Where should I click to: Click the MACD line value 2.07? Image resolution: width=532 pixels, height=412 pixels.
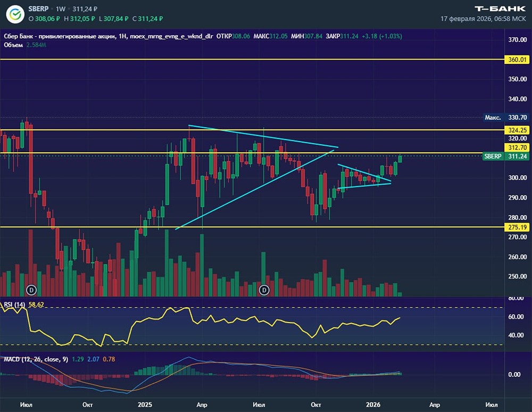pyautogui.click(x=93, y=359)
